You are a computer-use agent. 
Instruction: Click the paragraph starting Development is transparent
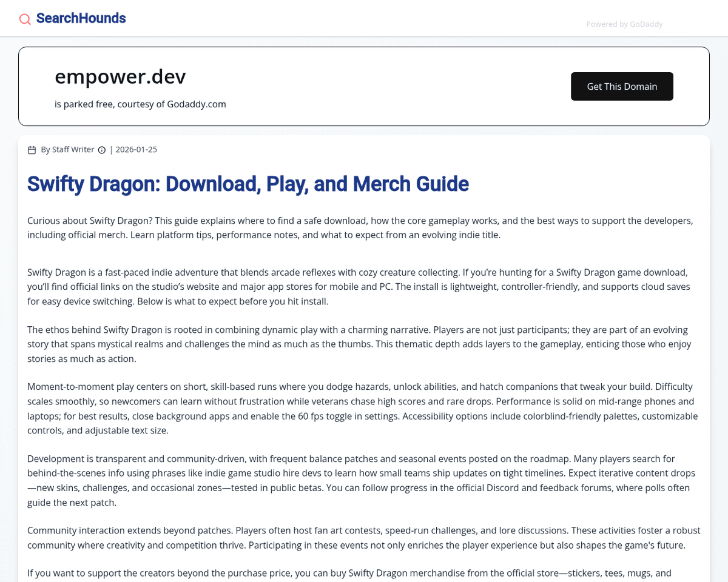pos(361,480)
